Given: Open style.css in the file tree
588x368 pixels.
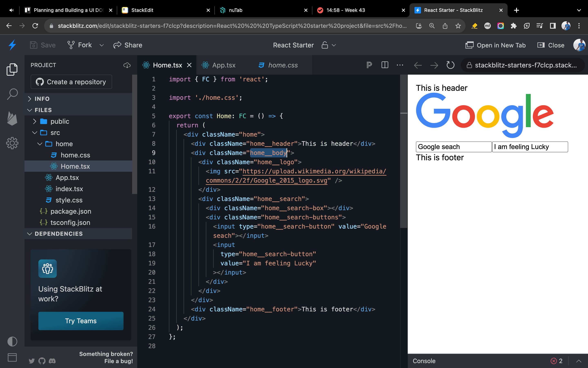Looking at the screenshot, I should (x=78, y=200).
